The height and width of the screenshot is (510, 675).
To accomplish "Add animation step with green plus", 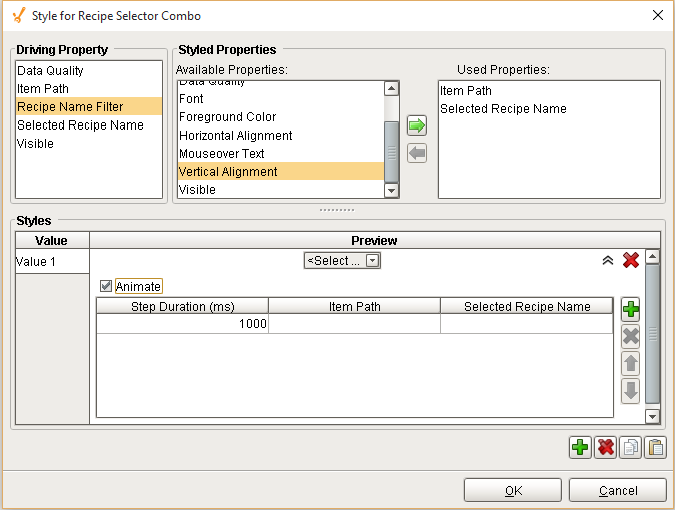I will click(x=630, y=309).
